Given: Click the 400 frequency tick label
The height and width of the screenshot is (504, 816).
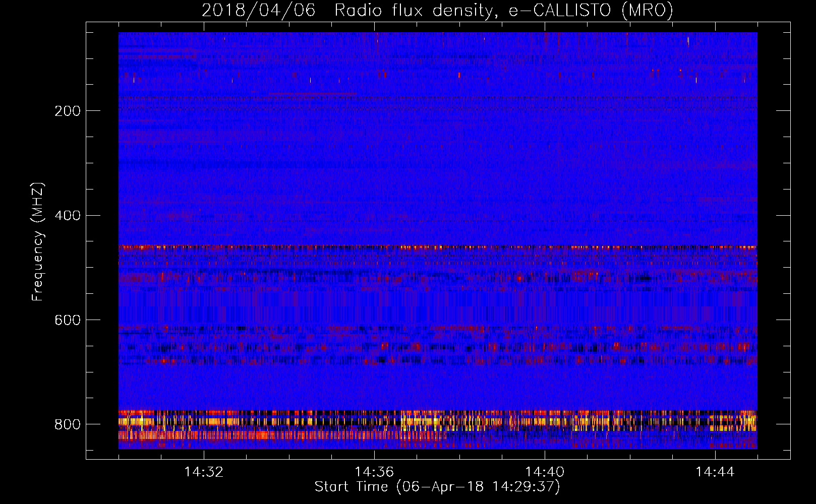Looking at the screenshot, I should [x=68, y=216].
